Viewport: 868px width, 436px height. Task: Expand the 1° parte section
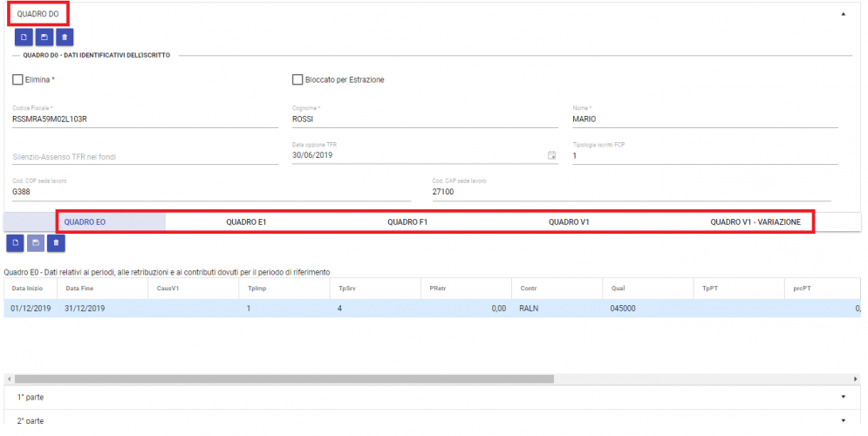click(x=843, y=397)
